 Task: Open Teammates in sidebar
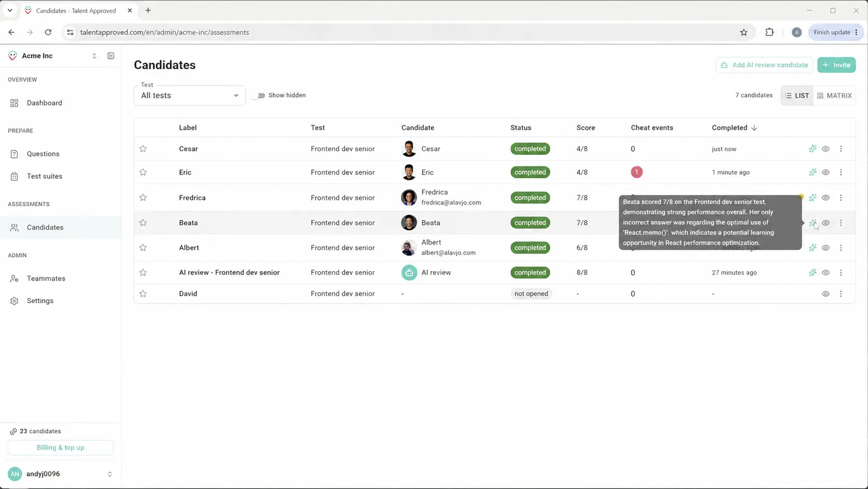(x=60, y=279)
